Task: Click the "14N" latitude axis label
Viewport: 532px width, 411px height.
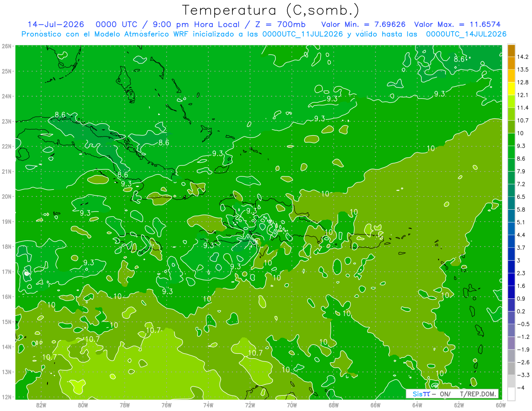Action: point(7,347)
